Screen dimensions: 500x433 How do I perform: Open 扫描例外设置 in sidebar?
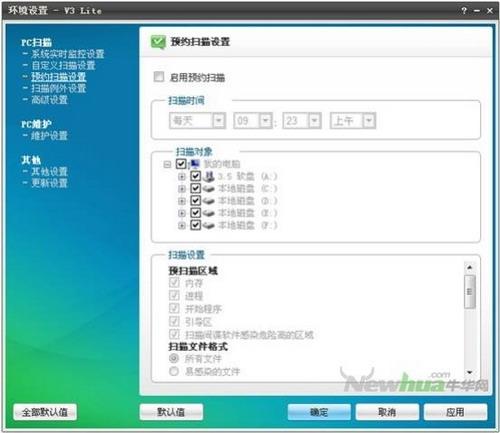coord(59,88)
